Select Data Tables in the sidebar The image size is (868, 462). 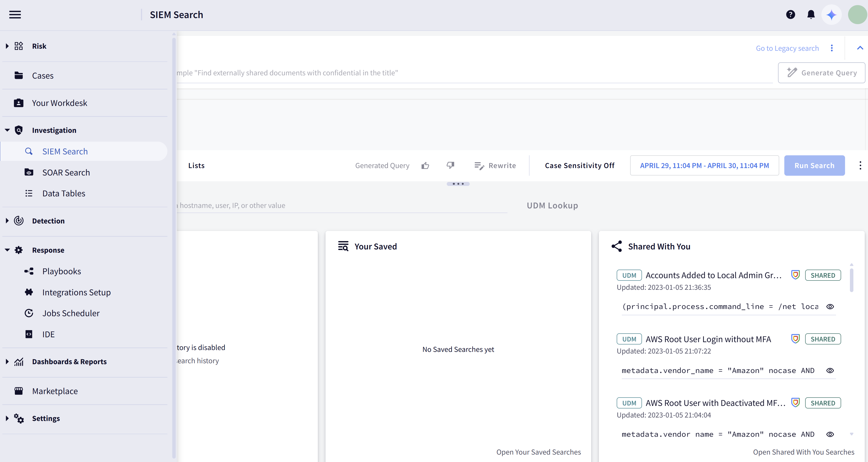point(64,193)
